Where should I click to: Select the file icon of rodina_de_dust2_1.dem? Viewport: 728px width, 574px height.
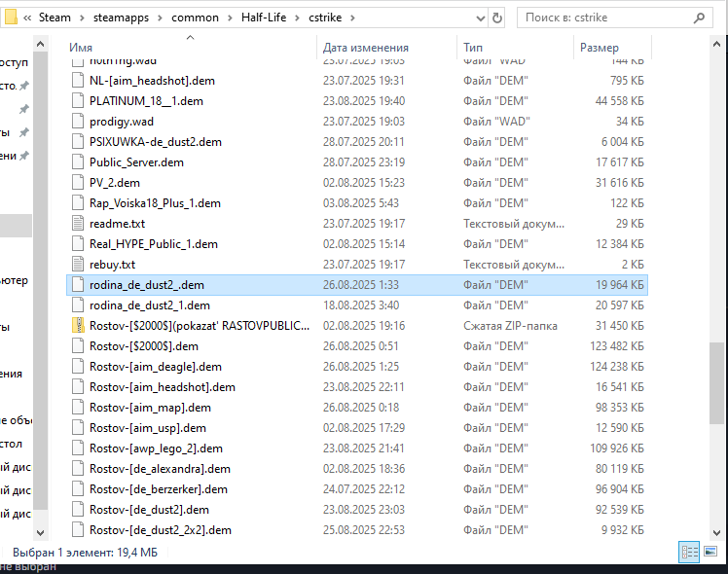78,305
